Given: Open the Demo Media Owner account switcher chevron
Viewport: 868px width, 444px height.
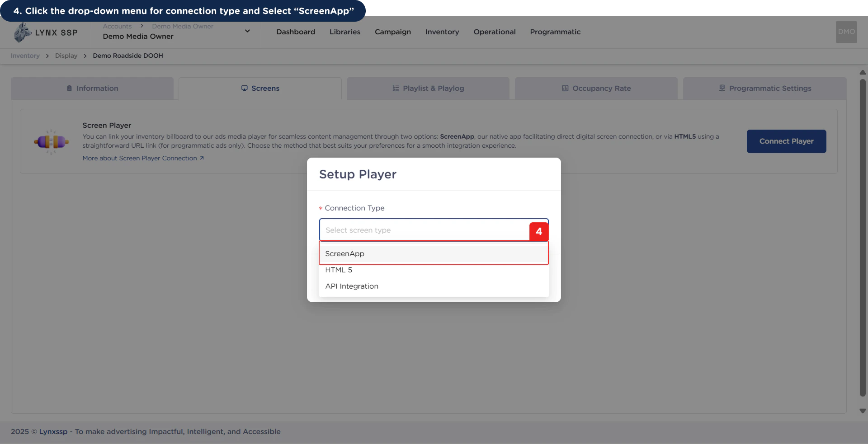Looking at the screenshot, I should tap(247, 31).
